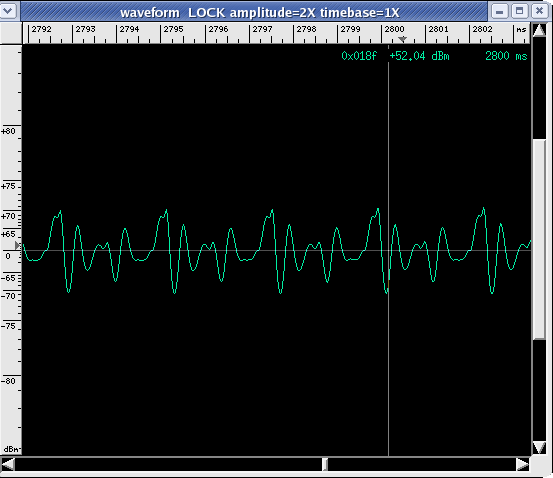Click the horizontal scrollbar left arrow
The height and width of the screenshot is (478, 553).
tap(8, 464)
